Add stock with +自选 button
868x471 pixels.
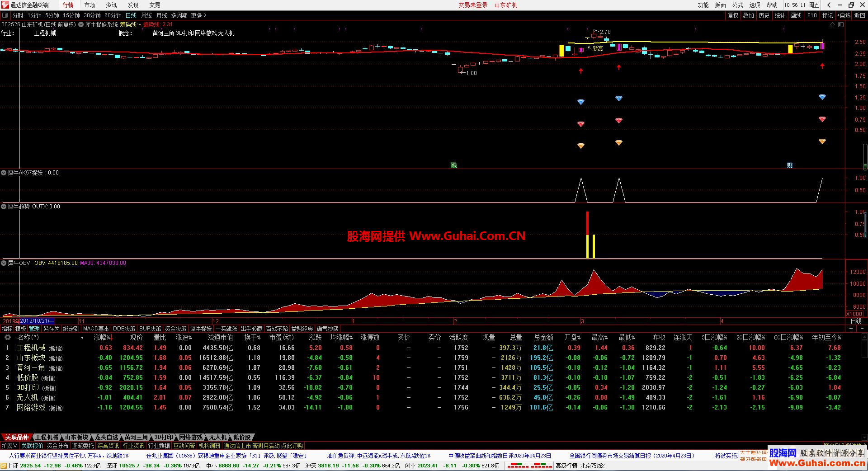[844, 15]
